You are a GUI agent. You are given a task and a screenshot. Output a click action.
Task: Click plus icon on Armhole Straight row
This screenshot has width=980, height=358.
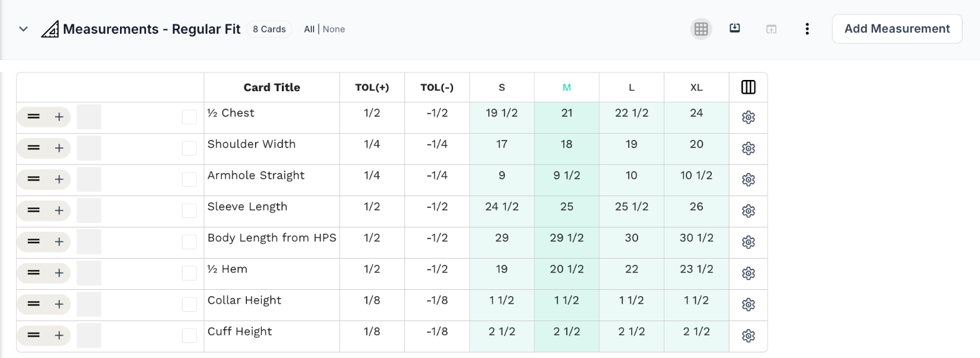[x=59, y=179]
